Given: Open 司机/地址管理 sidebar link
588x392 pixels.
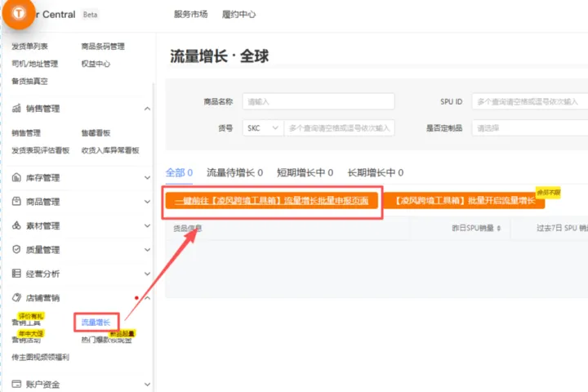Looking at the screenshot, I should [x=35, y=64].
